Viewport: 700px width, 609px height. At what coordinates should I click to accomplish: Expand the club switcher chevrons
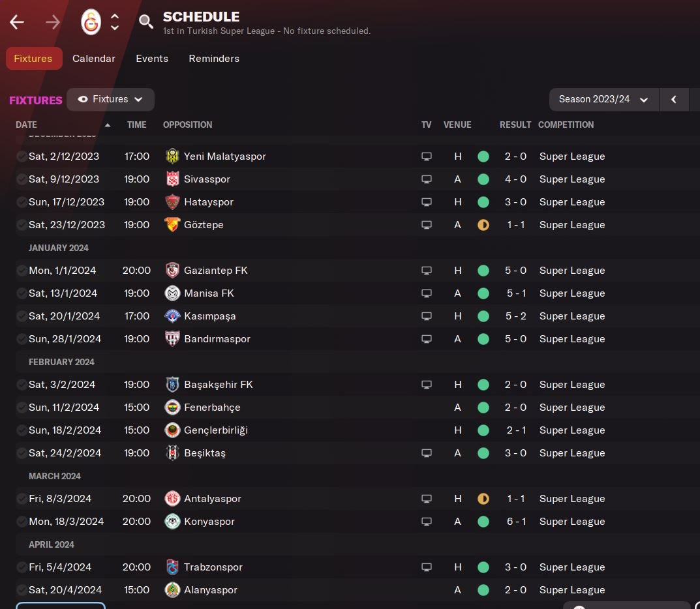pos(115,22)
